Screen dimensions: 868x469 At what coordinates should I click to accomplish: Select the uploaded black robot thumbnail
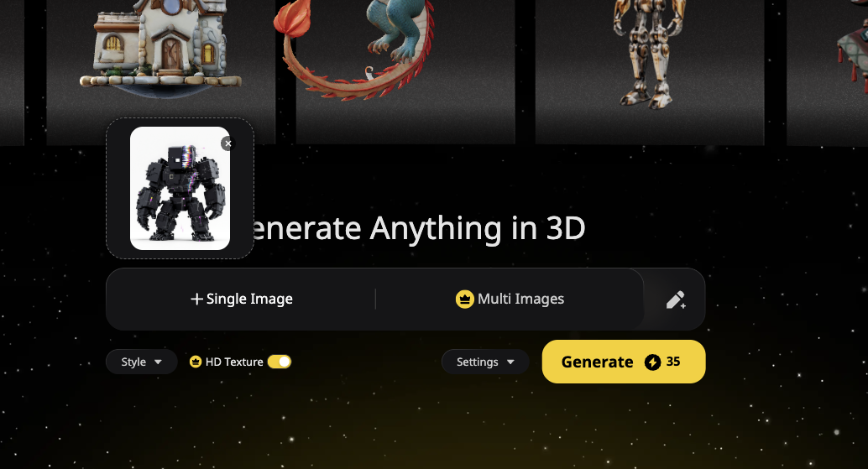coord(180,189)
